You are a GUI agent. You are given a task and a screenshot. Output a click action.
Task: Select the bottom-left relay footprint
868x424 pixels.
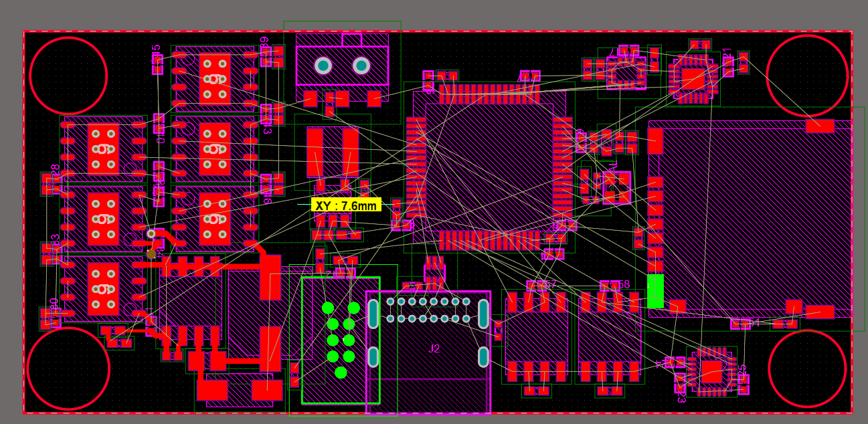[x=104, y=289]
